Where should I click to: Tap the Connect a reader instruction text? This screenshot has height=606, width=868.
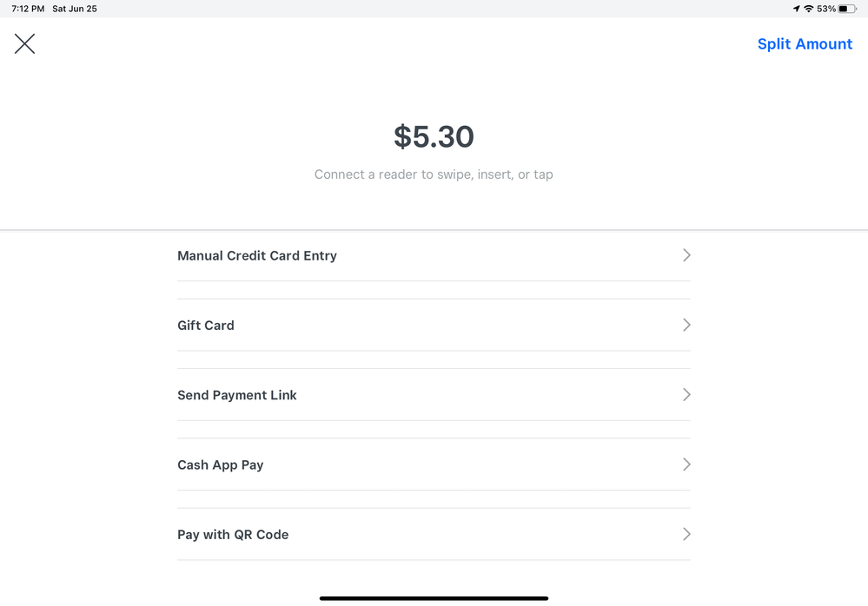434,175
